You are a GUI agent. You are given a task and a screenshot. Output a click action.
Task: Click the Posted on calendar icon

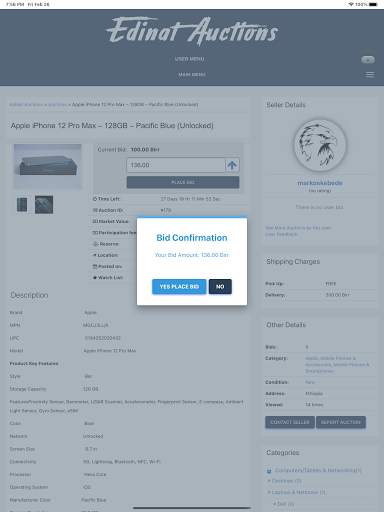tap(95, 266)
